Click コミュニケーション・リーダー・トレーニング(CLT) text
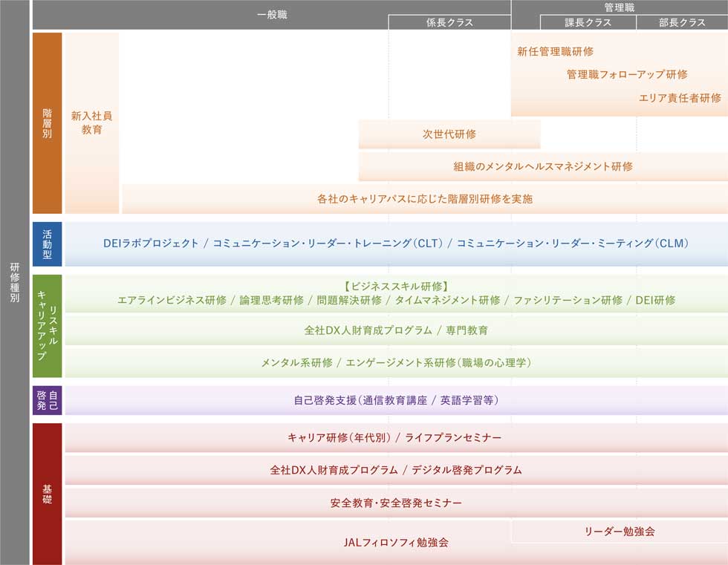The width and height of the screenshot is (728, 565). tap(328, 243)
